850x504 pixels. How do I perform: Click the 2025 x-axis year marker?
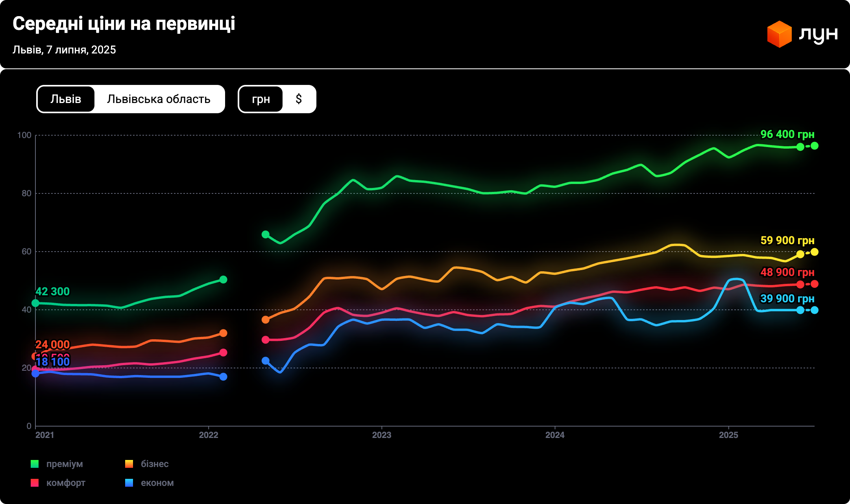point(728,435)
